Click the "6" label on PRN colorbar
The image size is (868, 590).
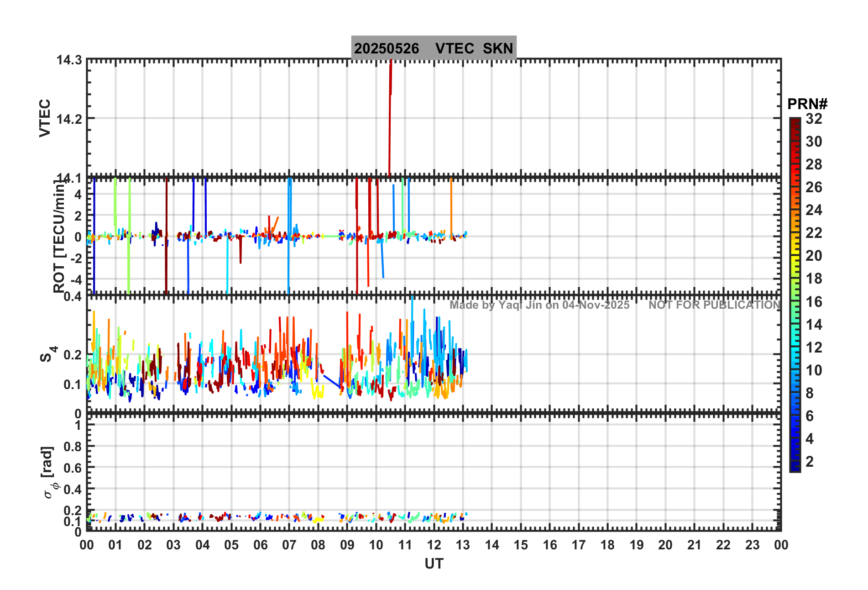point(810,416)
